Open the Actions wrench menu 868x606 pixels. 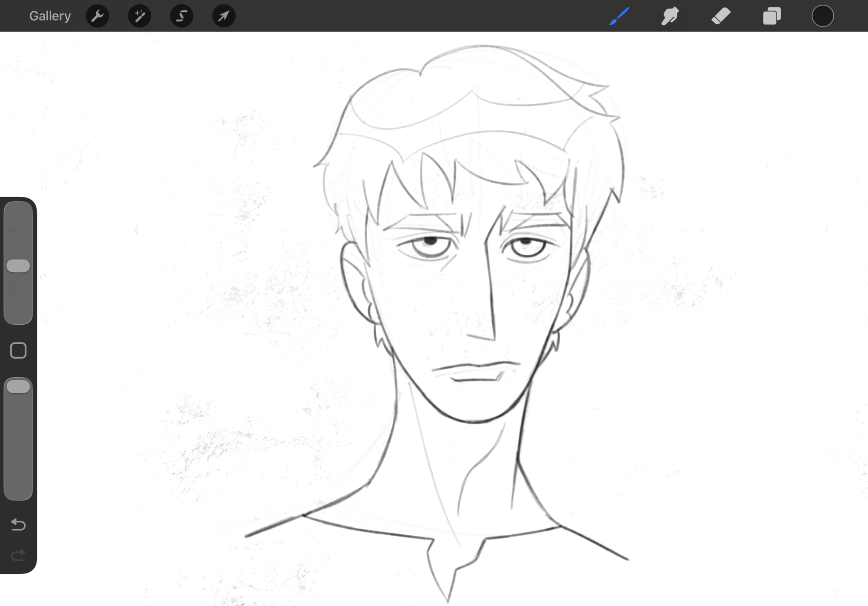point(97,16)
